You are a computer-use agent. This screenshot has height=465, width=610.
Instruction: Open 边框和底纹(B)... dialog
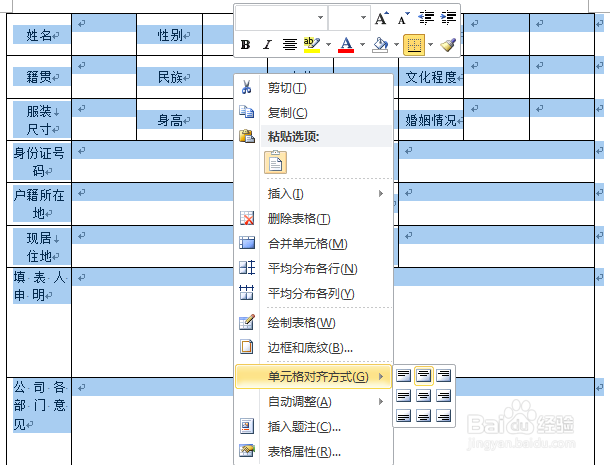tap(314, 347)
